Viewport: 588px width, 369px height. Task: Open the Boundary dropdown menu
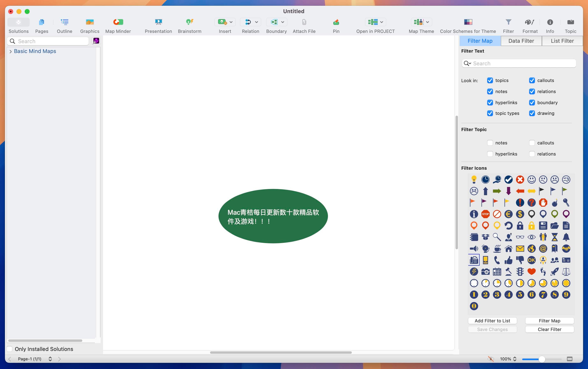283,22
